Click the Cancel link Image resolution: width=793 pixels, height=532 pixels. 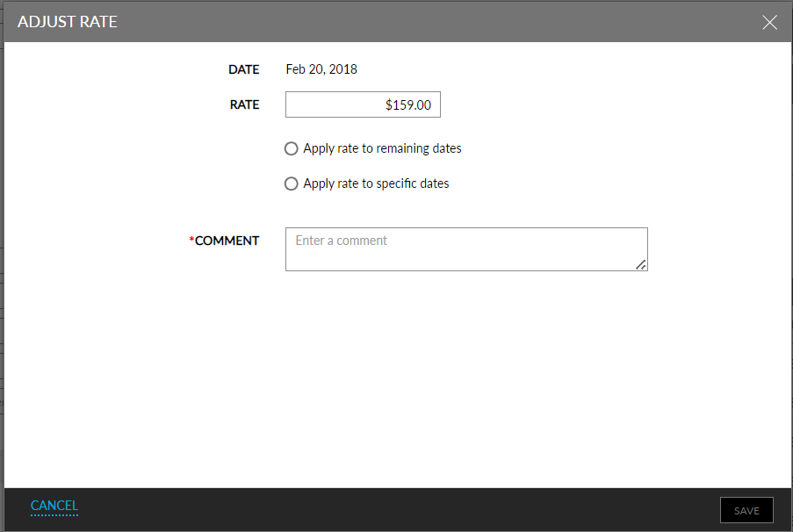click(54, 506)
